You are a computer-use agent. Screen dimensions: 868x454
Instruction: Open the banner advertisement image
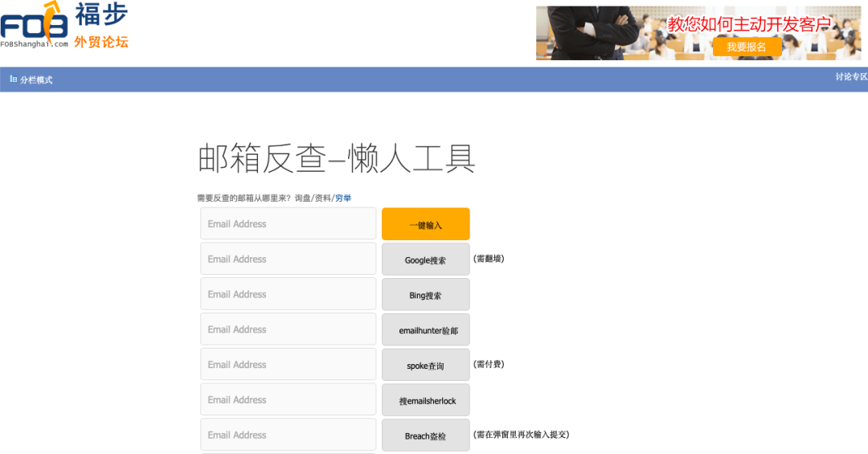[x=698, y=33]
